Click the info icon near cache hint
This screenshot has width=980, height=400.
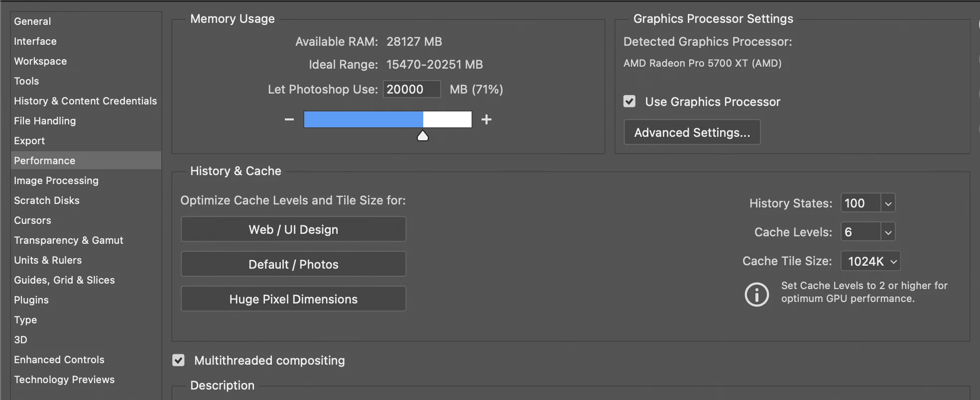point(756,295)
